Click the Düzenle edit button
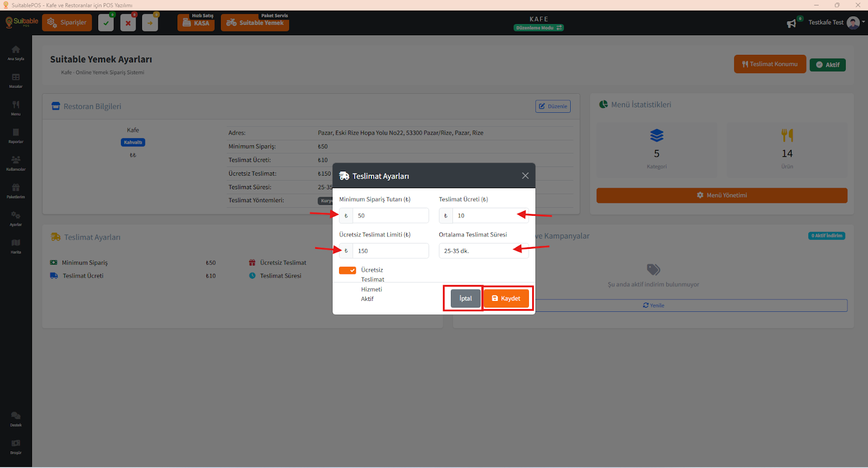The height and width of the screenshot is (468, 868). click(553, 106)
